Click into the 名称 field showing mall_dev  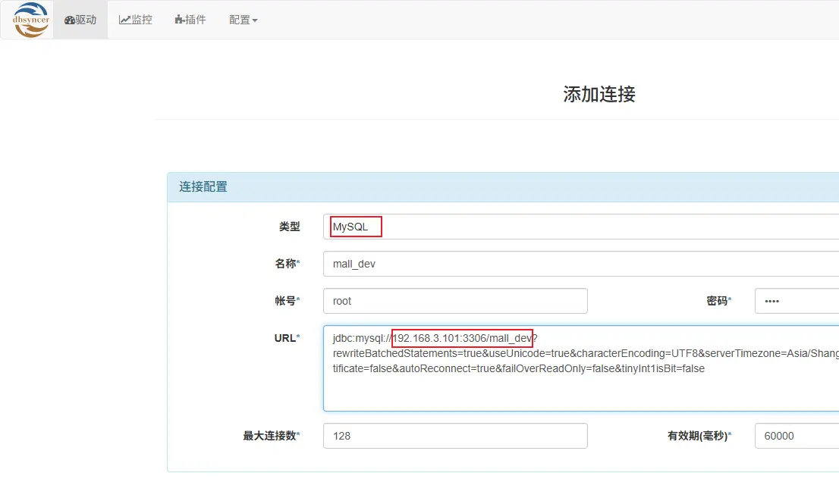[x=455, y=263]
